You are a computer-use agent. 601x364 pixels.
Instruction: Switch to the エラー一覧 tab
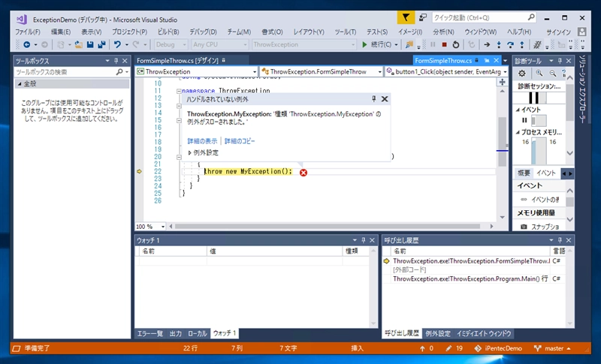pyautogui.click(x=150, y=334)
